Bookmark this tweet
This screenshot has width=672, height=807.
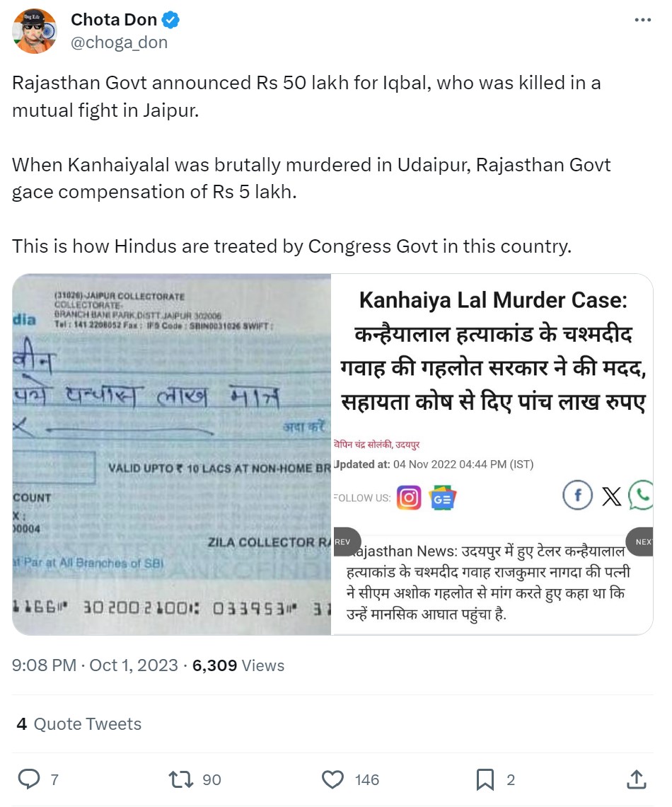(485, 779)
